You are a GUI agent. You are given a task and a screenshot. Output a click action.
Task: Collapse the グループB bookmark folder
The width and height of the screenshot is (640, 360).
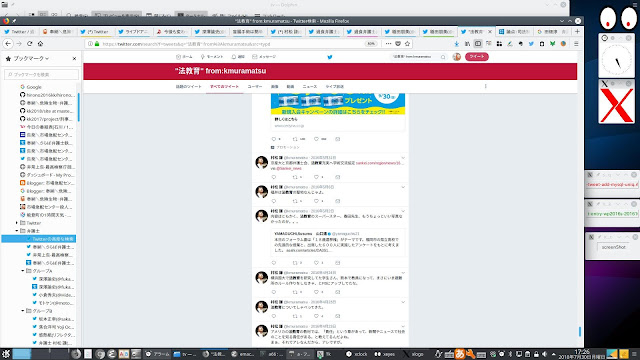[x=23, y=311]
